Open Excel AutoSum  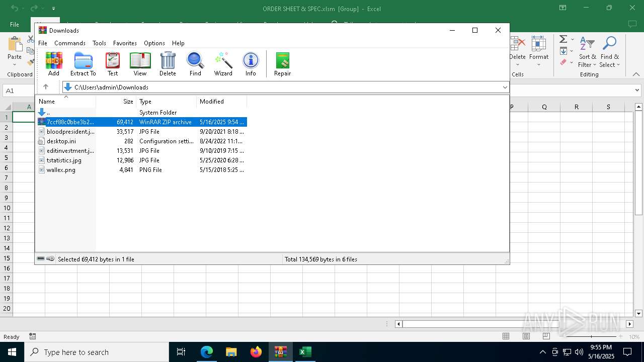(x=563, y=39)
